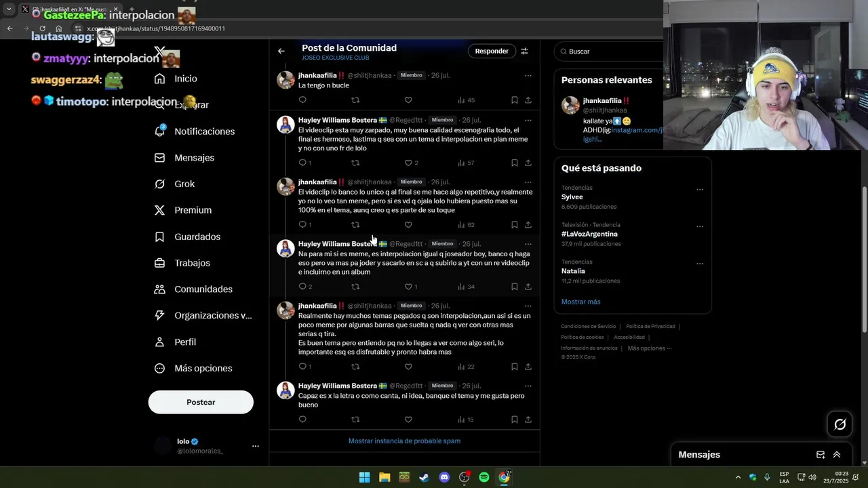Open the #LaVozArgentina trend
This screenshot has width=868, height=488.
tap(589, 234)
